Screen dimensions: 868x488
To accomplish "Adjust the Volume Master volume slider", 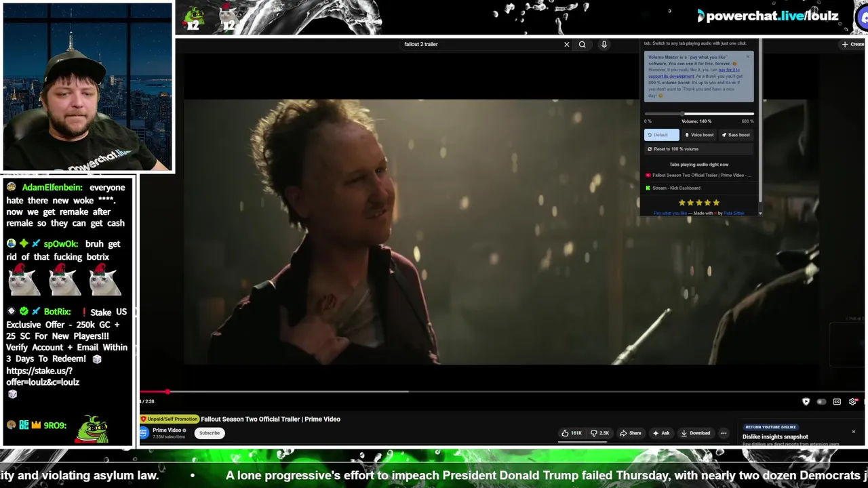I will (699, 114).
